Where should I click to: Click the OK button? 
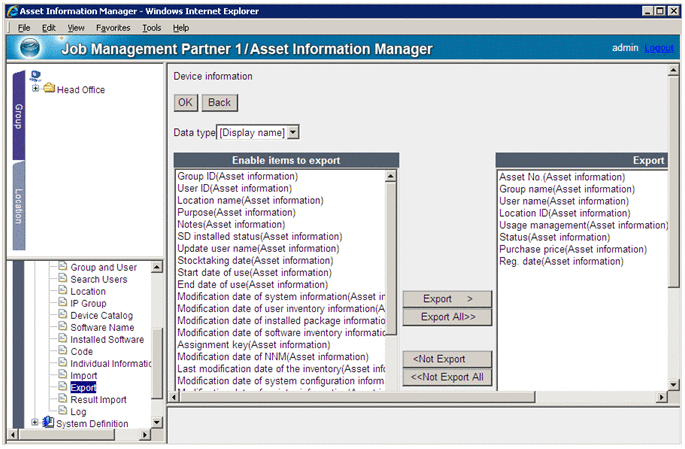coord(185,103)
